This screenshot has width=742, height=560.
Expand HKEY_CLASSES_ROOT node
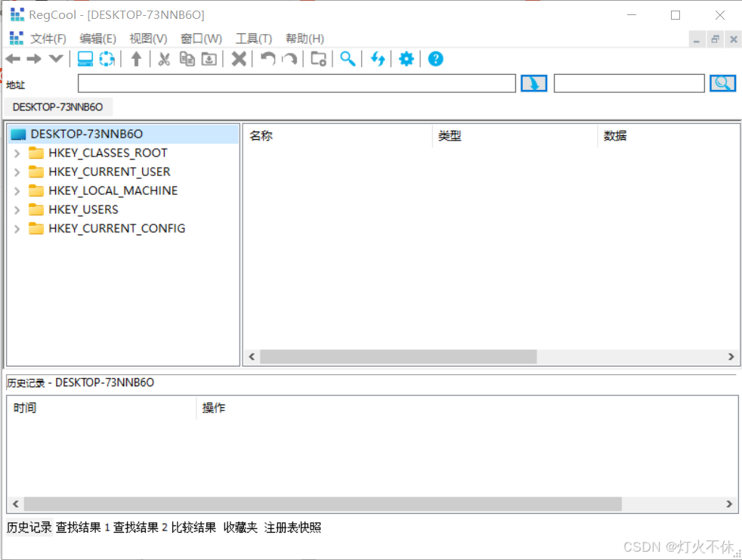pyautogui.click(x=17, y=153)
